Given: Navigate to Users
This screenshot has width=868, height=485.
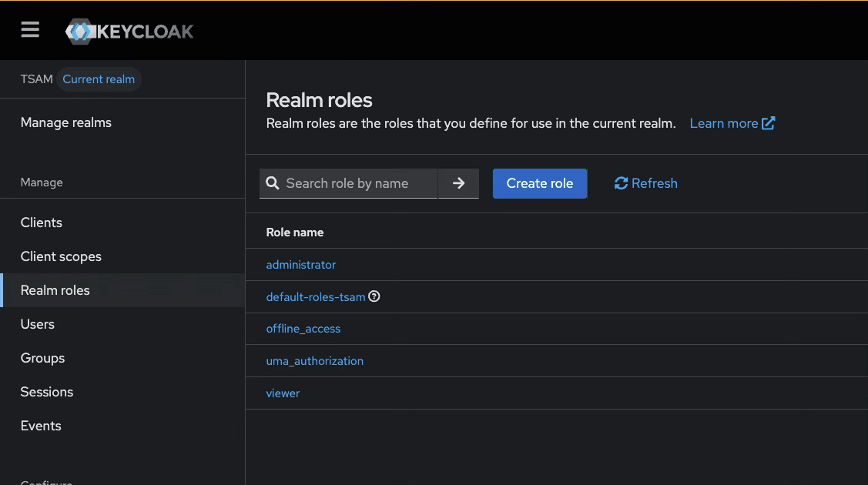Looking at the screenshot, I should (38, 324).
